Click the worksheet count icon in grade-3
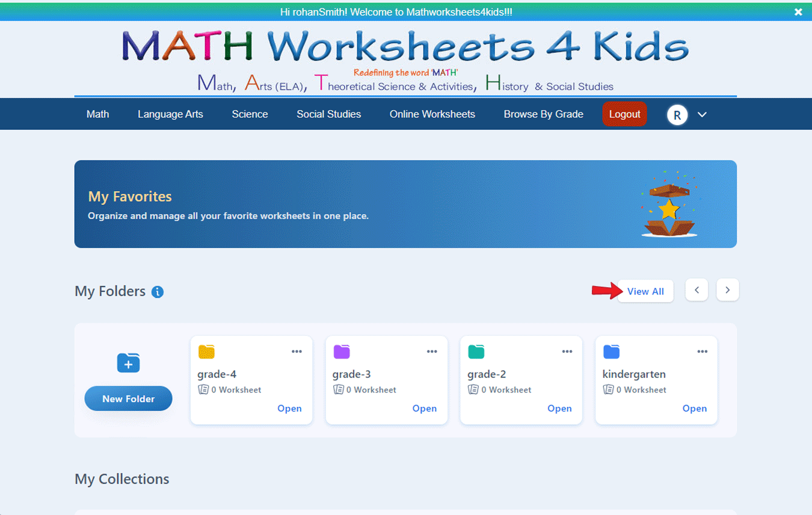812x515 pixels. (x=339, y=390)
